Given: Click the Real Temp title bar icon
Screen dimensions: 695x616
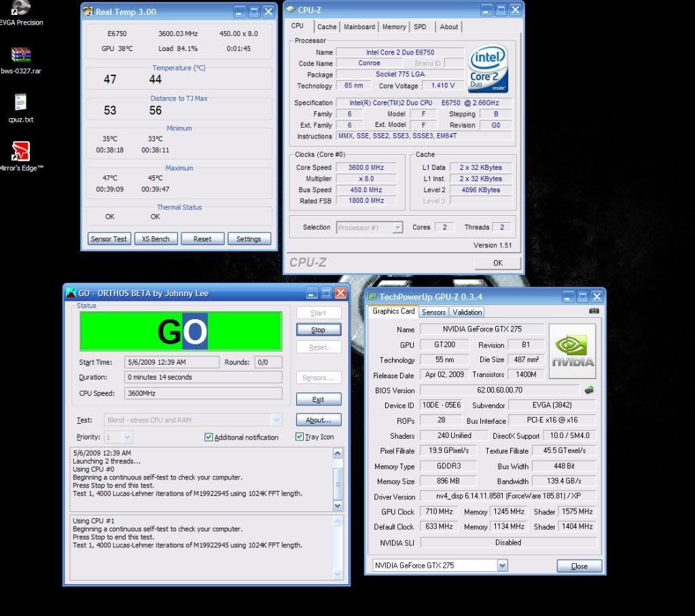Looking at the screenshot, I should (88, 12).
